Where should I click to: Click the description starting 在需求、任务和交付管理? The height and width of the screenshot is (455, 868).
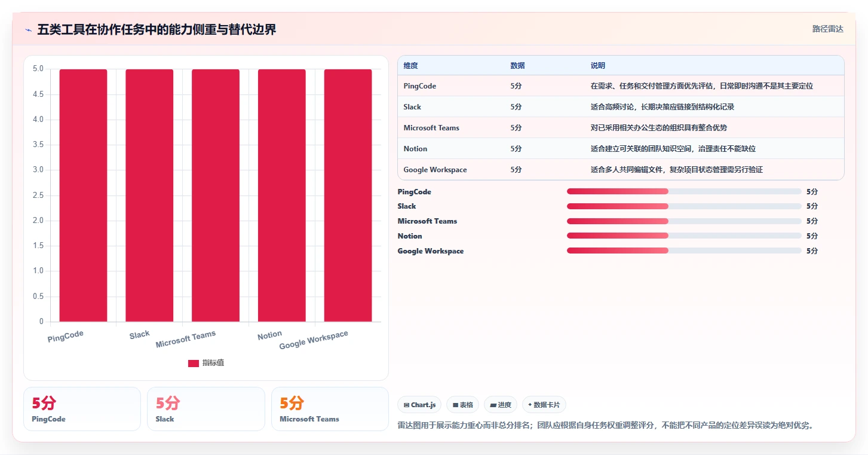click(702, 86)
